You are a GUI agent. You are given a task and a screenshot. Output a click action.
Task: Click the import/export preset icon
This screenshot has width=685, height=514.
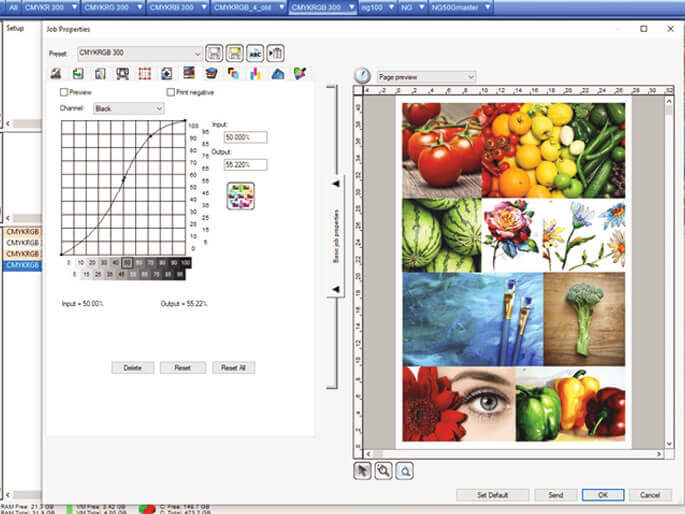pyautogui.click(x=276, y=53)
